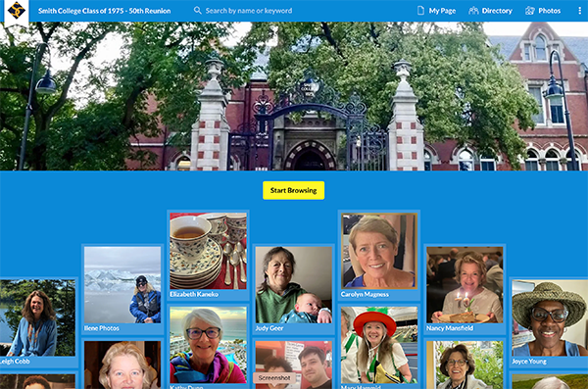Click the My Page document icon
Screen dimensions: 588x389
pyautogui.click(x=420, y=11)
